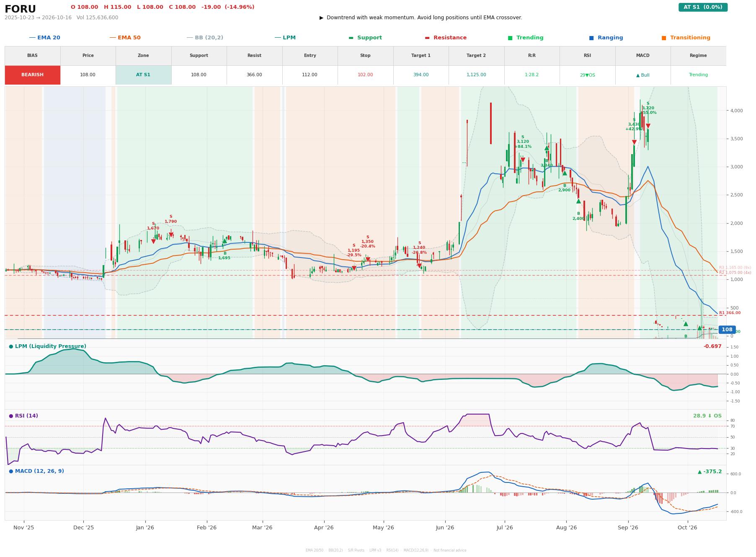Viewport: 756px width, 557px height.
Task: Click the FORU ticker symbol
Action: [x=20, y=9]
